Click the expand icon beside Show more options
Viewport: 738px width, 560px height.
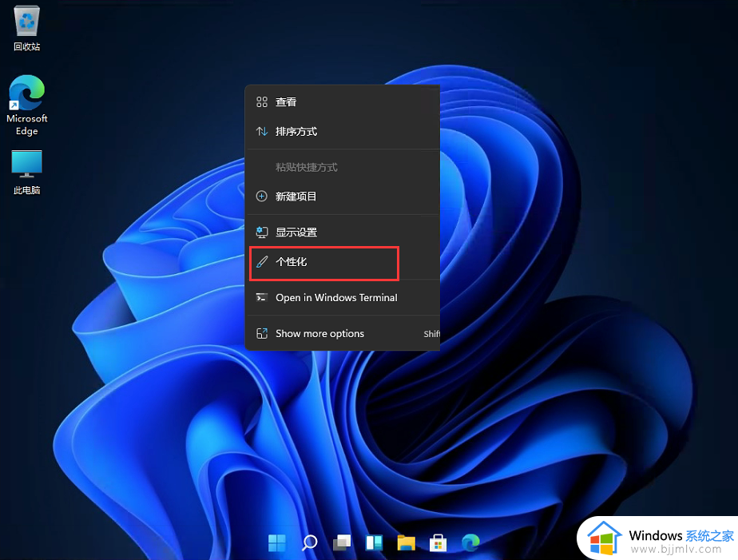[262, 334]
